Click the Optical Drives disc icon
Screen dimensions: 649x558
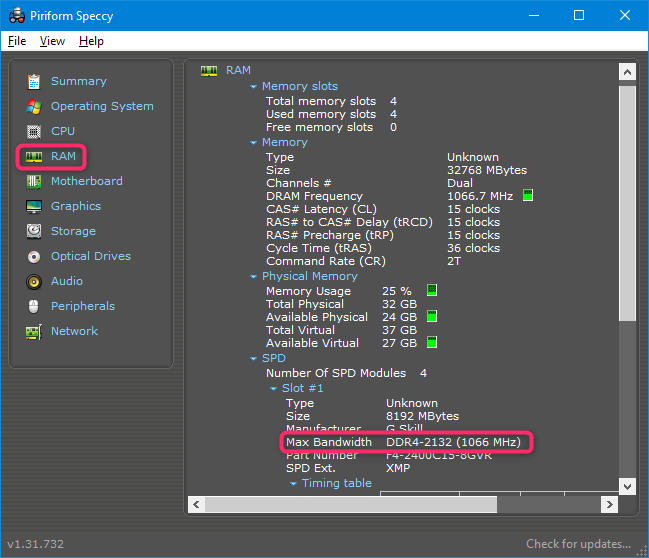34,257
